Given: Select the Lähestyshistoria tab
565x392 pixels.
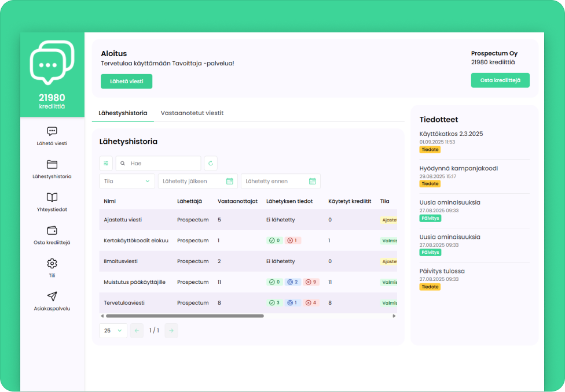Looking at the screenshot, I should point(122,113).
